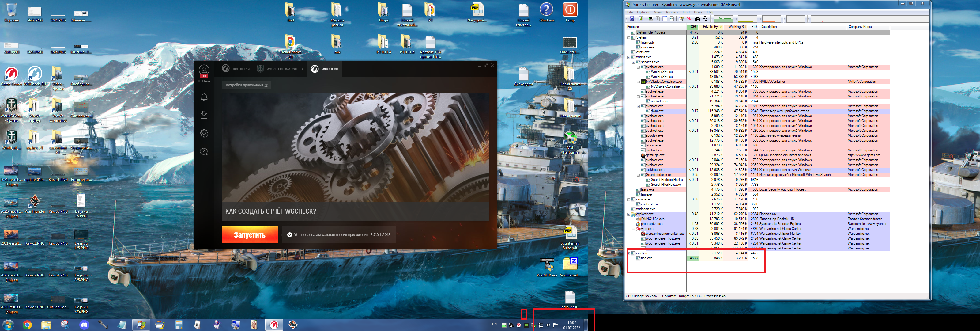Click the binoculars Find Handle icon
980x331 pixels.
[698, 19]
